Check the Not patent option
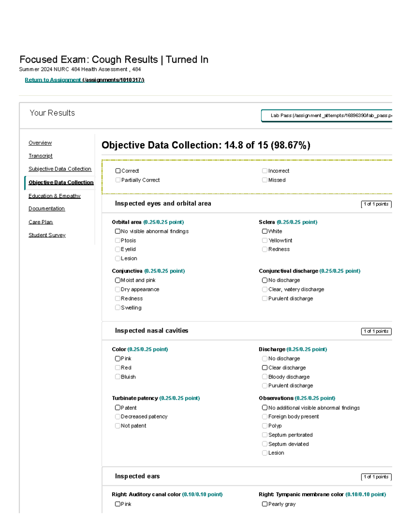This screenshot has width=411, height=532. point(118,426)
